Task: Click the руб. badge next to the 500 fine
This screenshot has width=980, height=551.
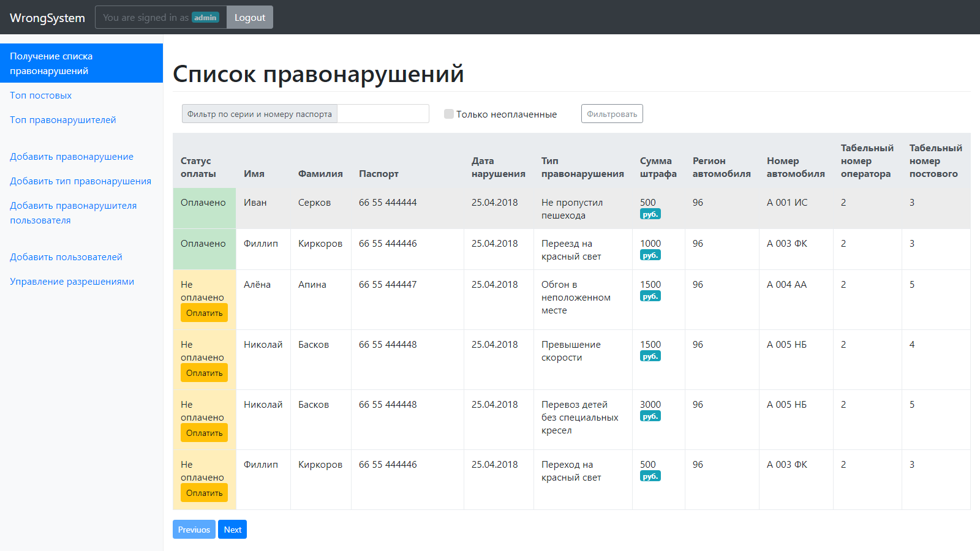Action: [650, 214]
